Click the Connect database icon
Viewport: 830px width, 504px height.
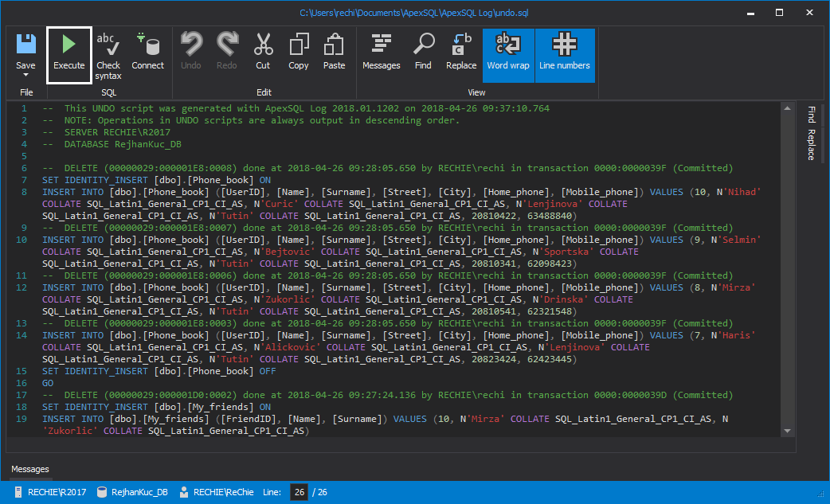147,46
